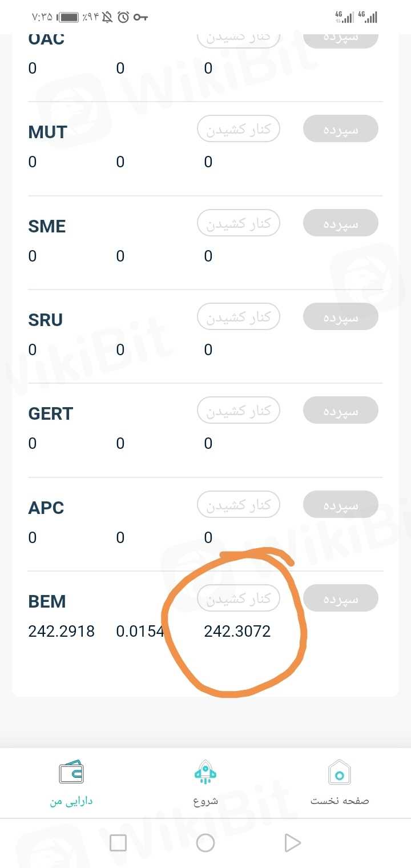Open recent apps with the square button
The height and width of the screenshot is (868, 411).
click(x=118, y=842)
